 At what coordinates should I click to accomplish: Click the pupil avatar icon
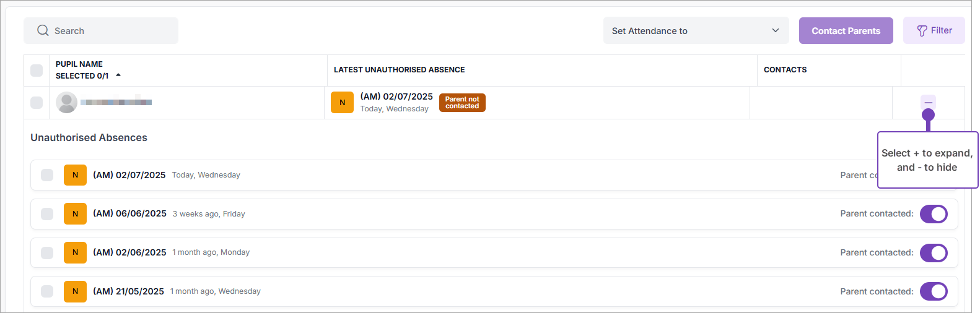pyautogui.click(x=66, y=103)
